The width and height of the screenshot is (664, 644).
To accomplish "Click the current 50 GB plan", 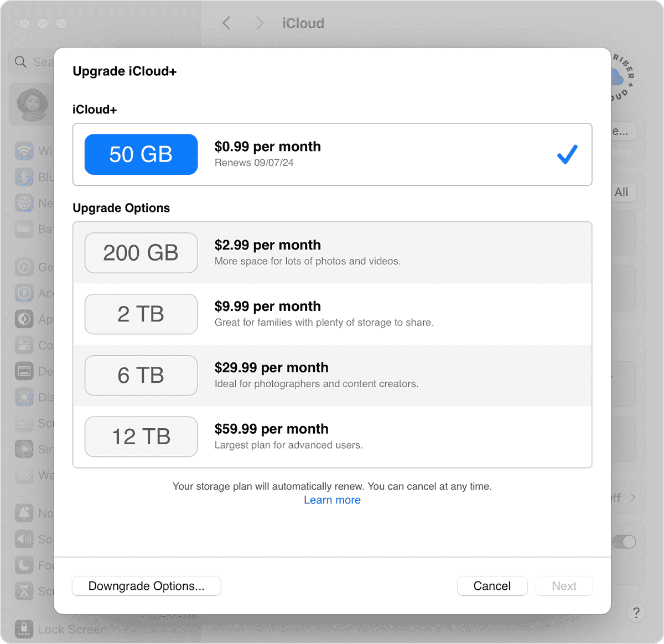I will point(332,154).
